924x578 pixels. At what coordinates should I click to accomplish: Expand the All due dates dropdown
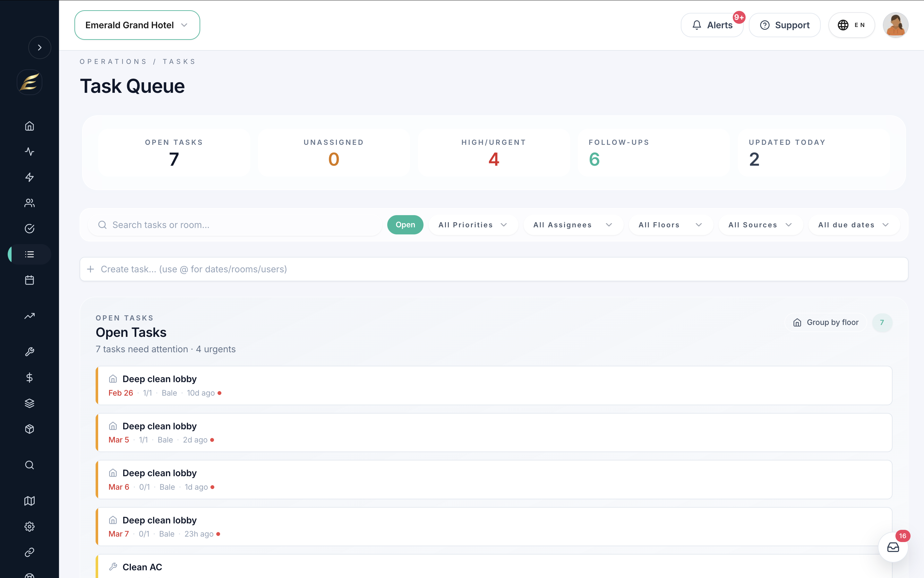tap(854, 225)
